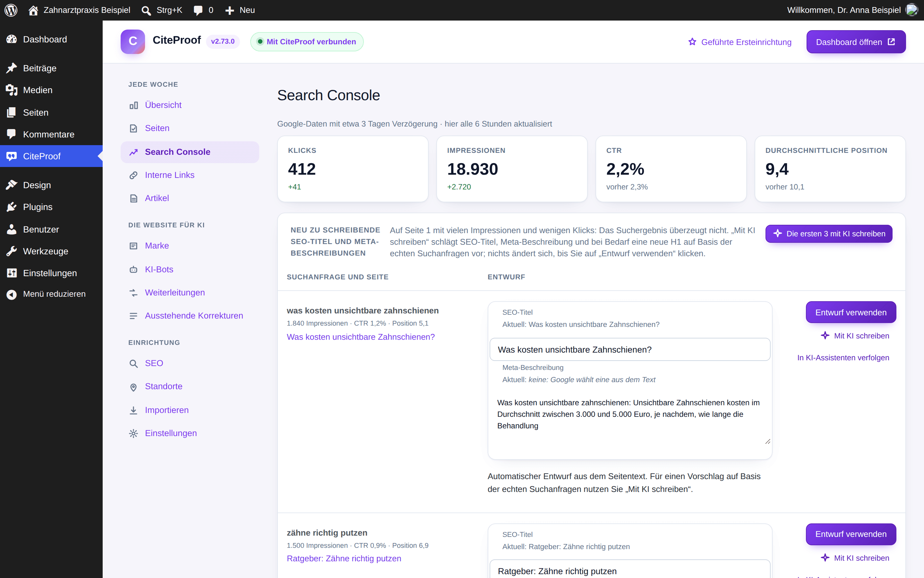
Task: Click the KI-Bots robot icon
Action: pyautogui.click(x=133, y=269)
